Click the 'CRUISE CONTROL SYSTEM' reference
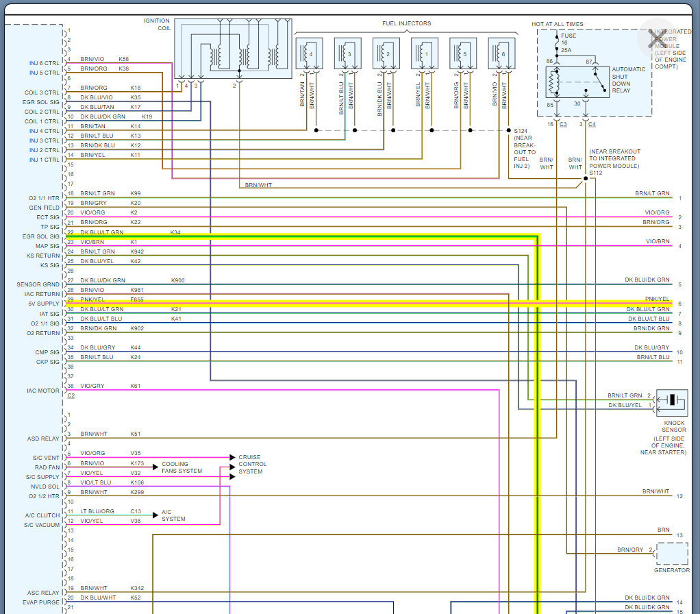This screenshot has width=700, height=614. click(252, 465)
